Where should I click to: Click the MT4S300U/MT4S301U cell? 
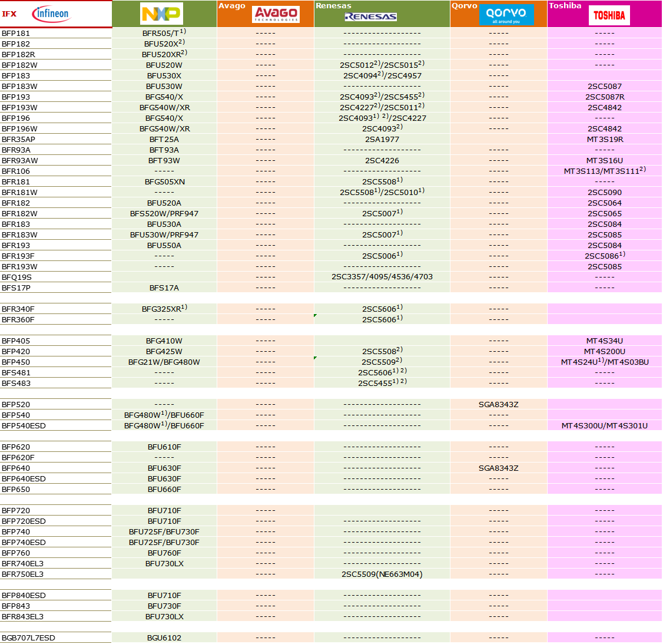(605, 425)
